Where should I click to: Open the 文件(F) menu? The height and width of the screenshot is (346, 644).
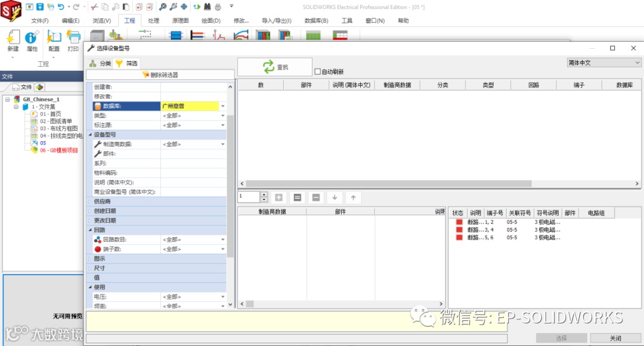[x=40, y=20]
